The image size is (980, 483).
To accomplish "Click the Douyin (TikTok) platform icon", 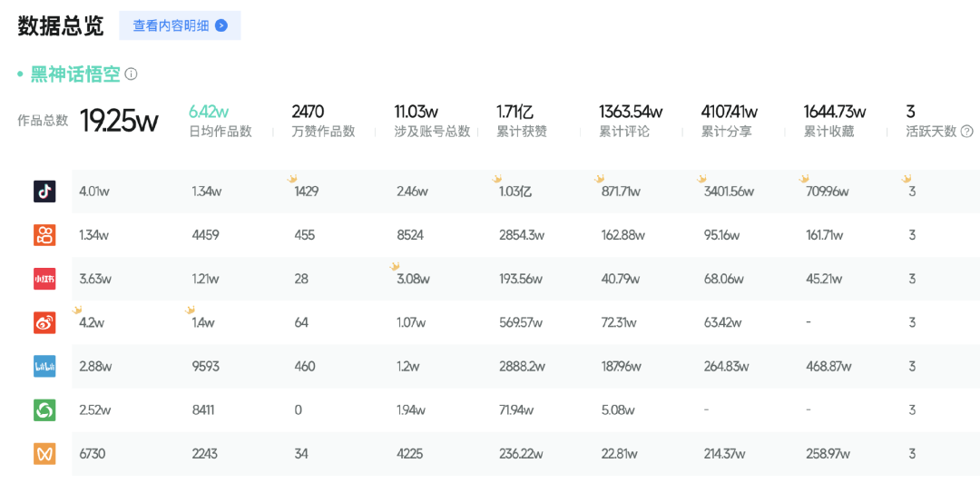I will [44, 192].
